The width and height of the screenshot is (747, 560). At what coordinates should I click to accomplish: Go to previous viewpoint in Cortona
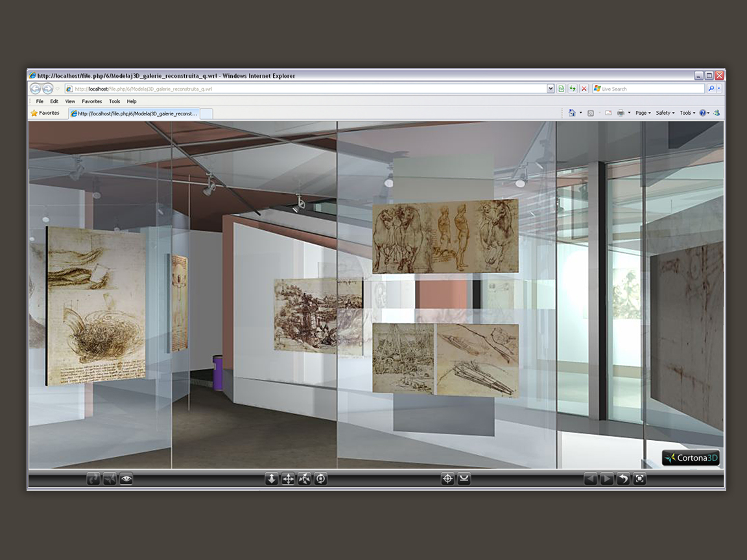click(591, 478)
